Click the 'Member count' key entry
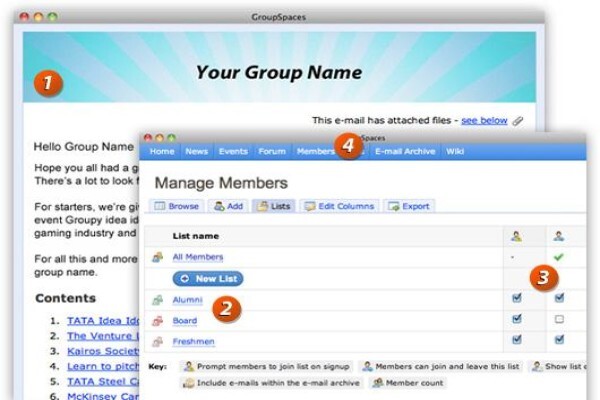 click(x=408, y=383)
